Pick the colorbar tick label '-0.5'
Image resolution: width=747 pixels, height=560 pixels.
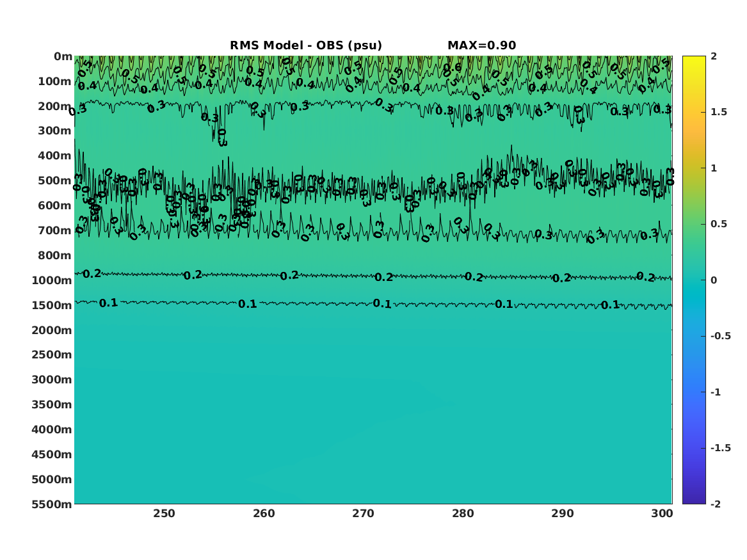[x=720, y=336]
